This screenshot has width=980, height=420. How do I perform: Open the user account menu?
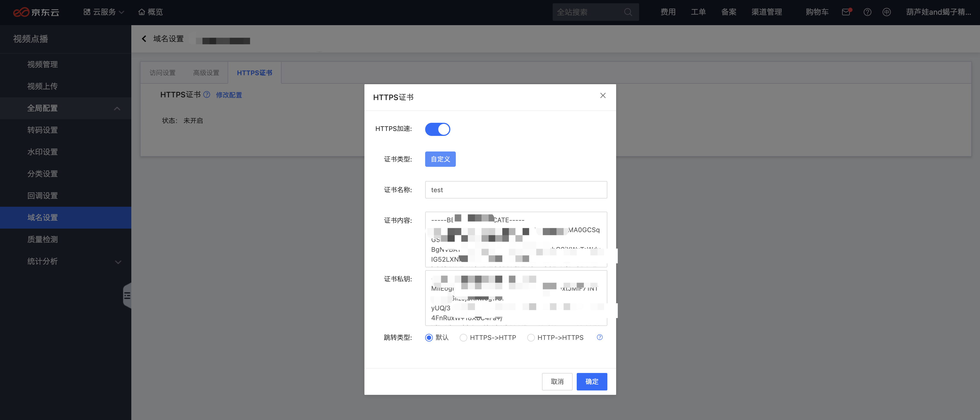[938, 12]
